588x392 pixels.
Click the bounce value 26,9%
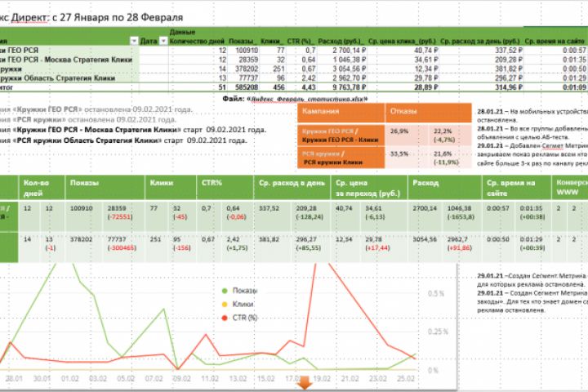(399, 131)
